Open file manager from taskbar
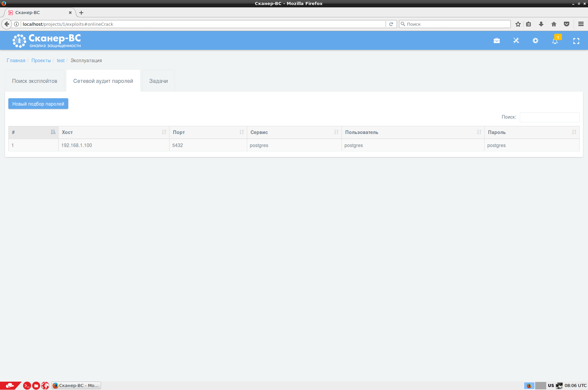The image size is (588, 390). tap(36, 386)
